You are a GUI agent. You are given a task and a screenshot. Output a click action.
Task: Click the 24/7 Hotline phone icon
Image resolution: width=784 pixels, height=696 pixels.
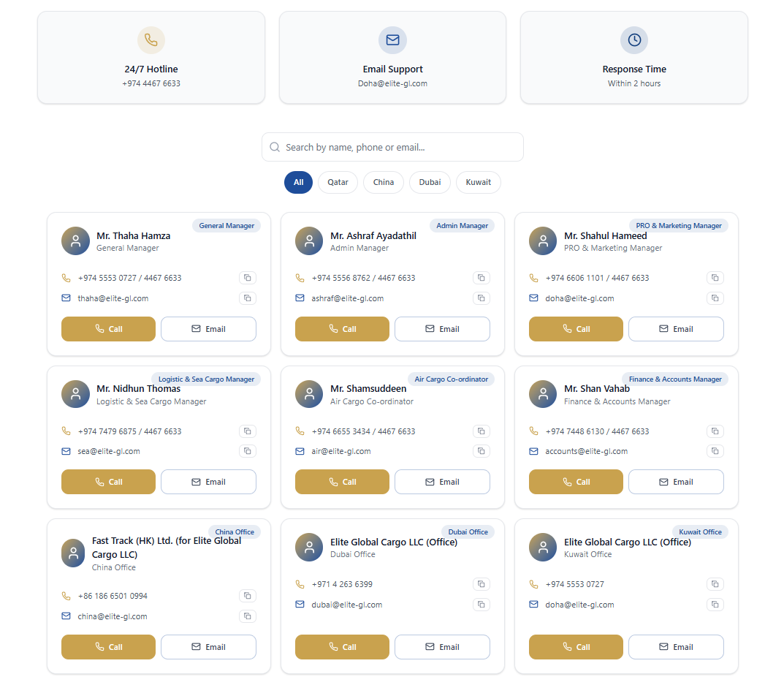[x=151, y=40]
